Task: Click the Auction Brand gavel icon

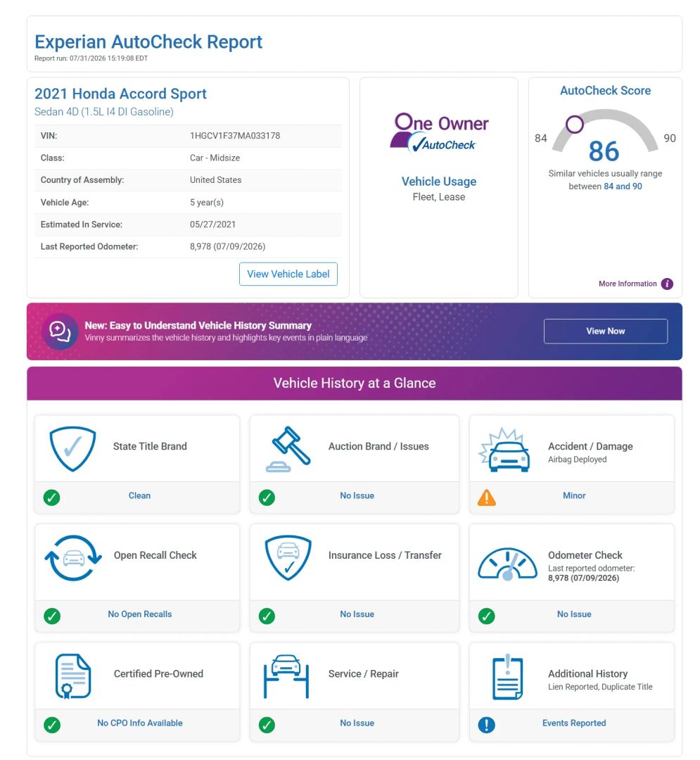Action: click(288, 449)
